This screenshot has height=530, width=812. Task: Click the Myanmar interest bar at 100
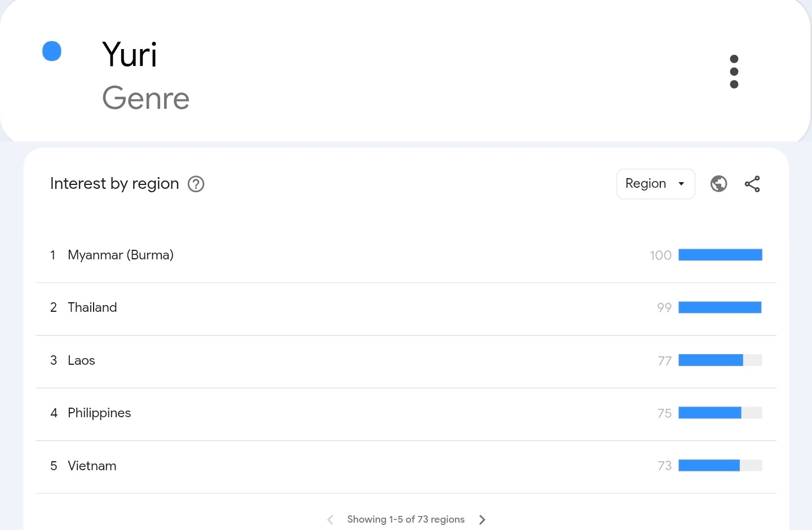point(720,255)
